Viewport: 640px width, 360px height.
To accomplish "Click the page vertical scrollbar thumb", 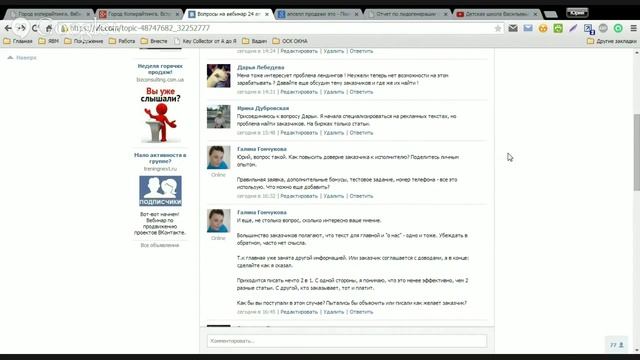I will click(x=637, y=152).
